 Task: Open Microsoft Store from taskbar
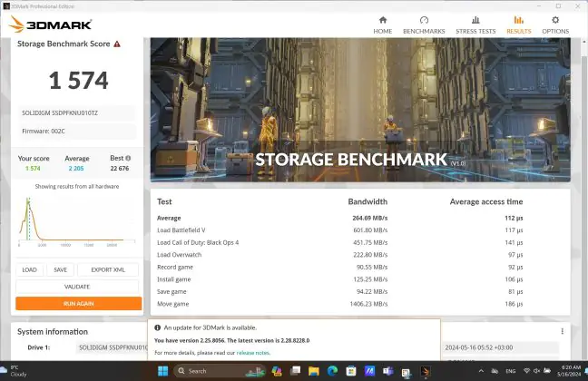pyautogui.click(x=351, y=371)
